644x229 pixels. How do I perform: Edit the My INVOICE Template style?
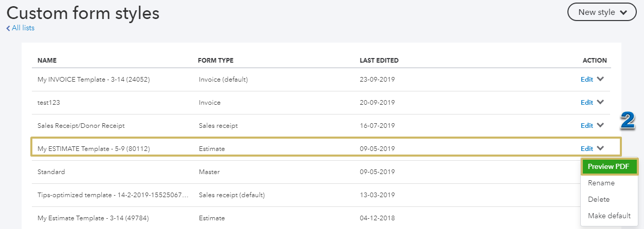click(586, 80)
